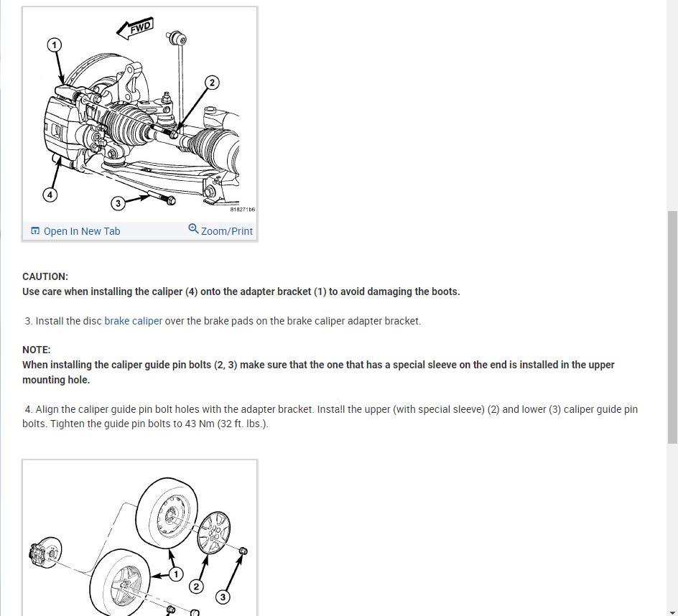Image resolution: width=678 pixels, height=616 pixels.
Task: Select callout 2 in the wheel diagram
Action: tap(196, 586)
